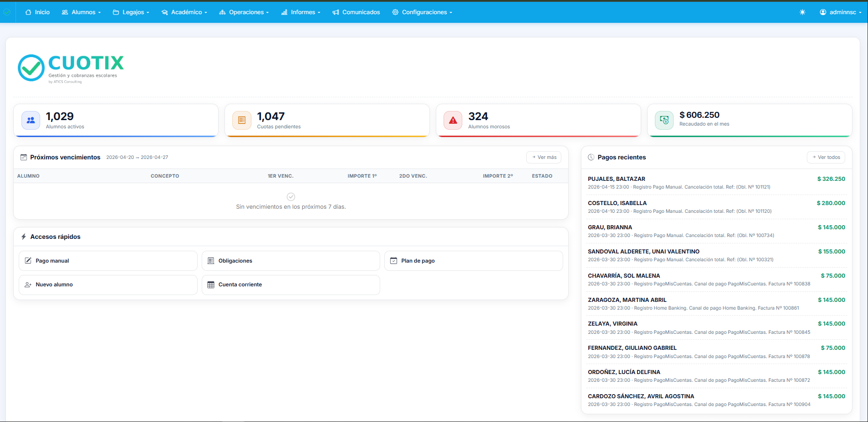
Task: Open Comunicados from the top navigation
Action: click(356, 12)
